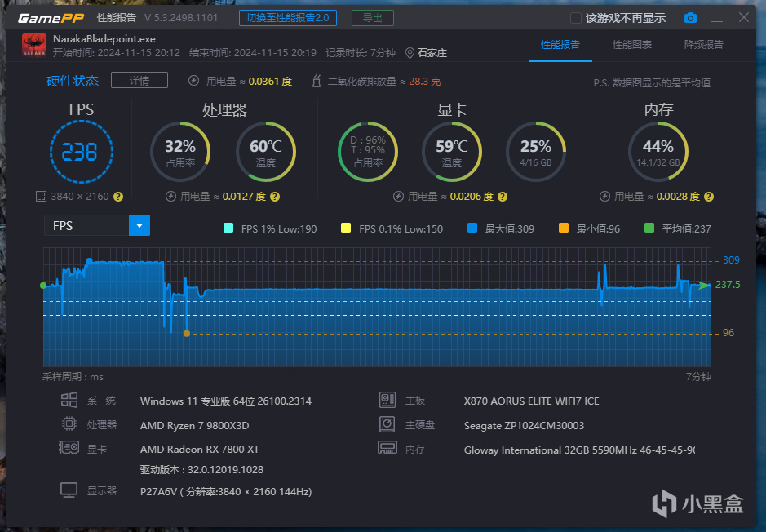766x532 pixels.
Task: Click the hard disk icon by 主硬盘
Action: [387, 423]
